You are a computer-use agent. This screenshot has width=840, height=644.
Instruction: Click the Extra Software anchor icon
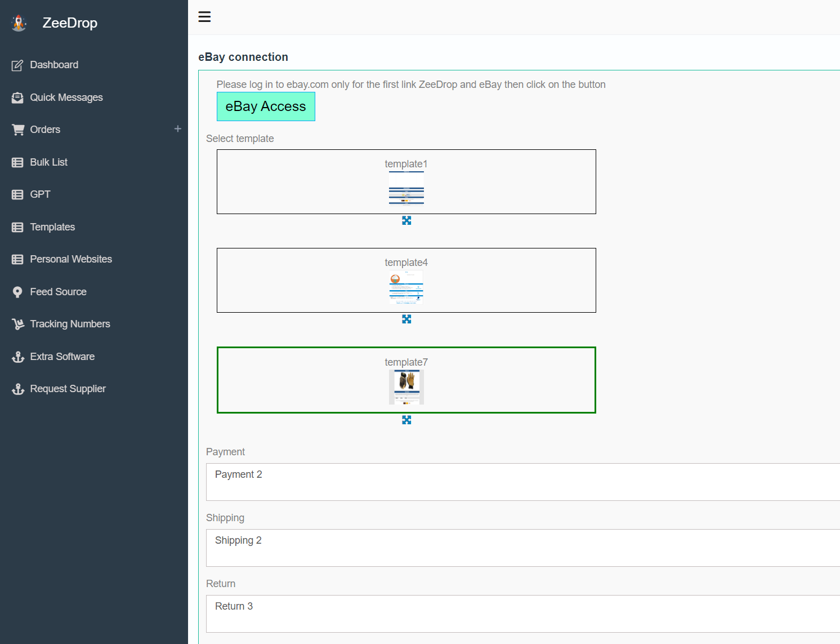click(x=18, y=357)
